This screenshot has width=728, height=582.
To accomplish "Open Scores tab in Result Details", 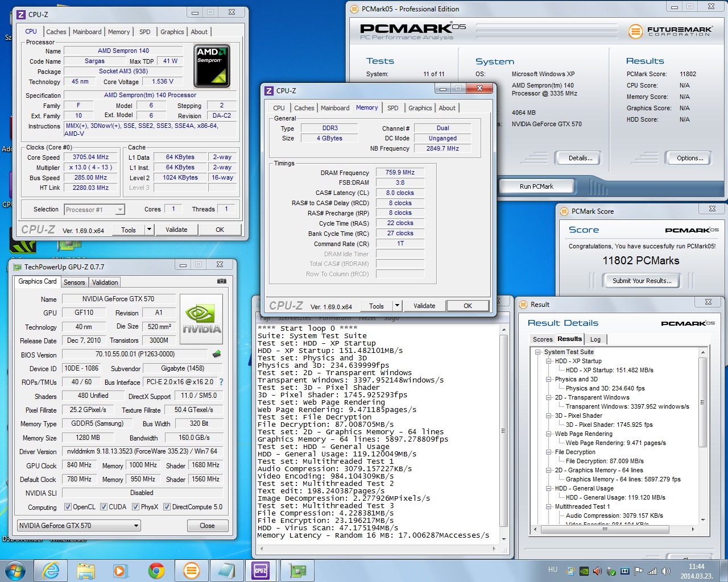I will click(x=543, y=339).
